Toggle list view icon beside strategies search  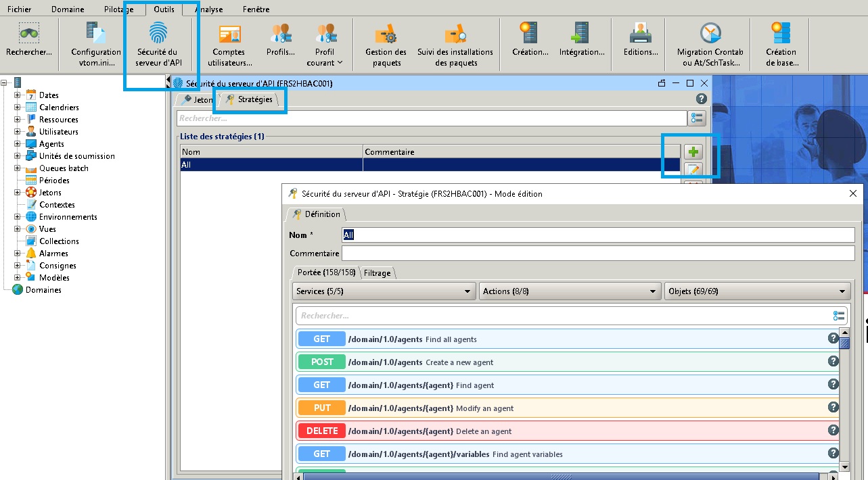(697, 118)
